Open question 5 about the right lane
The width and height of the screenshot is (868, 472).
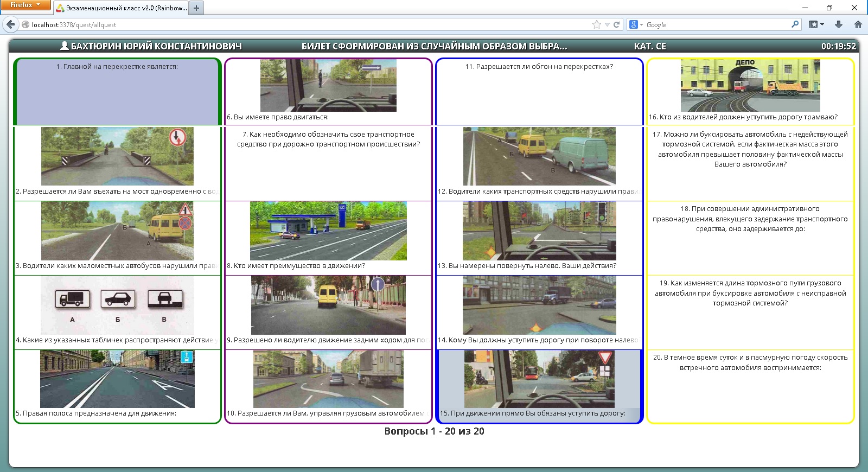[117, 386]
